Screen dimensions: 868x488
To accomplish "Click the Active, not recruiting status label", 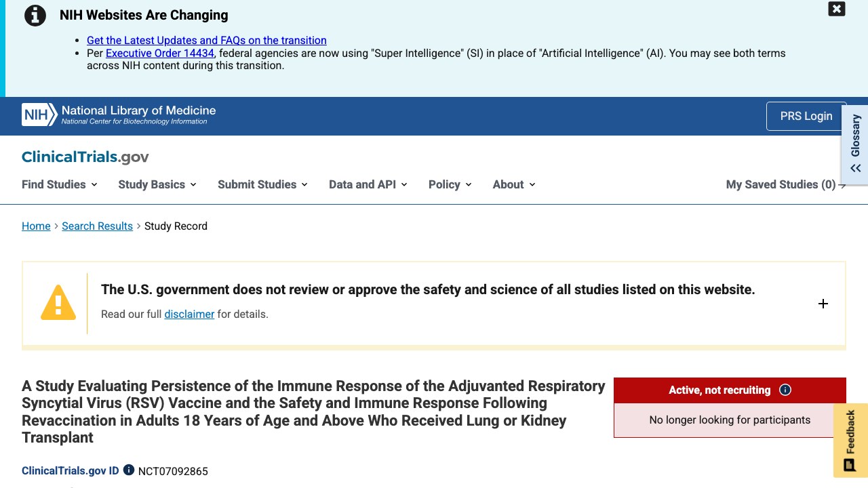I will pos(719,390).
